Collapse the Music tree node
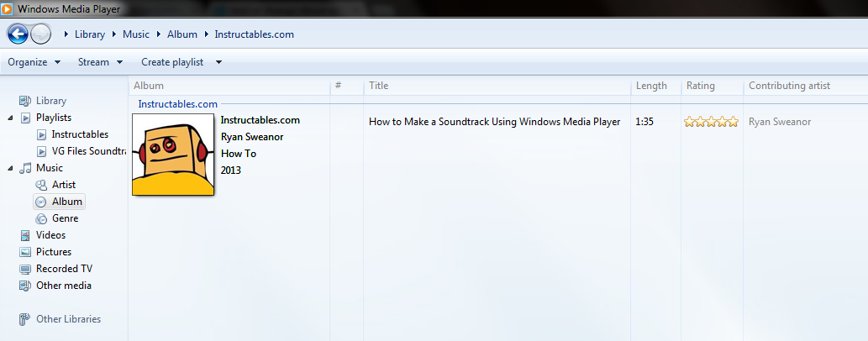Image resolution: width=868 pixels, height=341 pixels. pyautogui.click(x=11, y=168)
